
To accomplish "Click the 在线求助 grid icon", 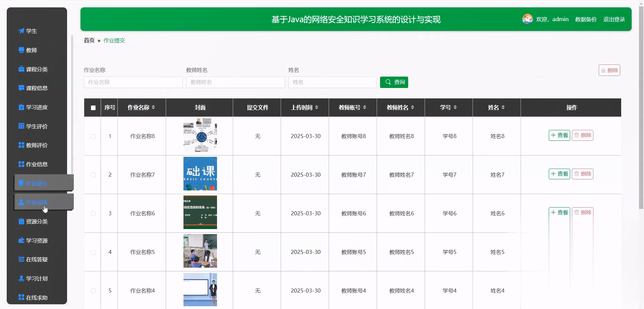I will [x=21, y=297].
